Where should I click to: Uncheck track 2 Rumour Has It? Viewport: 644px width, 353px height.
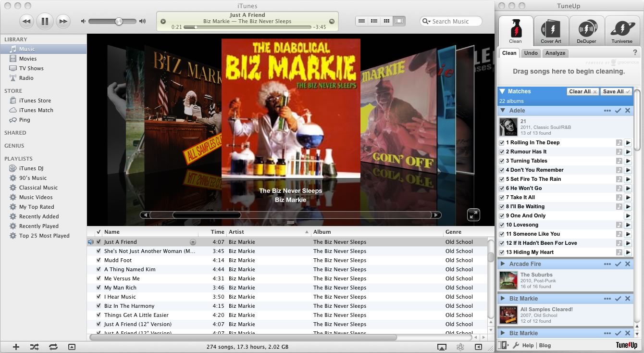502,152
